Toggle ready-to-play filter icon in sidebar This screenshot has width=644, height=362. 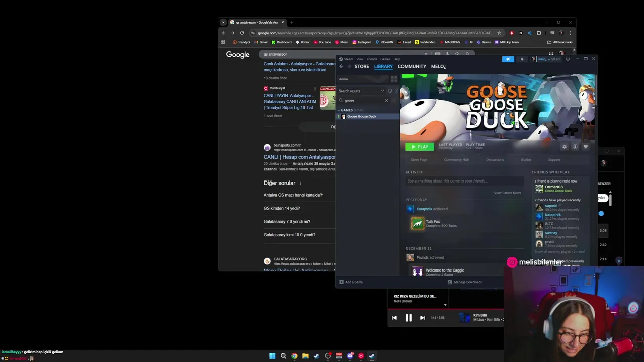(x=396, y=91)
